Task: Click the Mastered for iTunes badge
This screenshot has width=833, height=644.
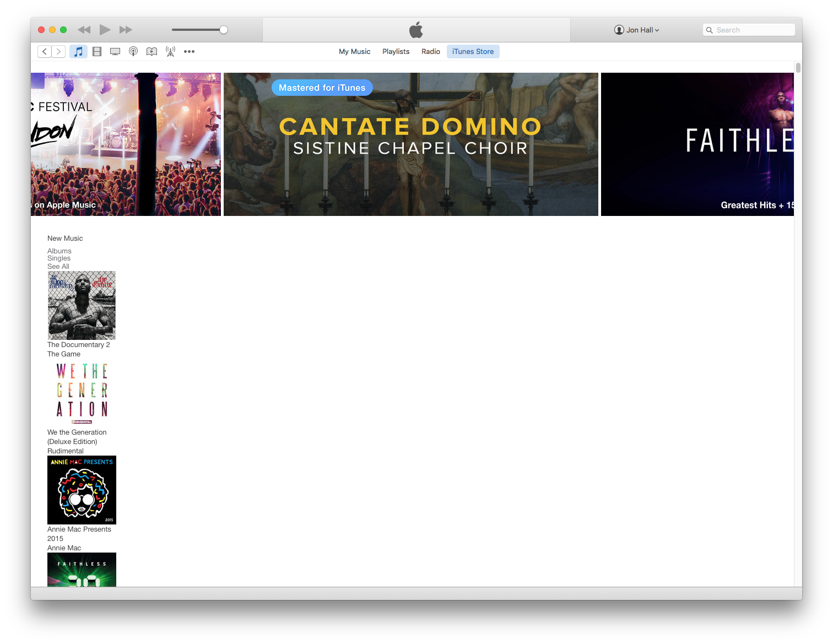Action: coord(322,88)
